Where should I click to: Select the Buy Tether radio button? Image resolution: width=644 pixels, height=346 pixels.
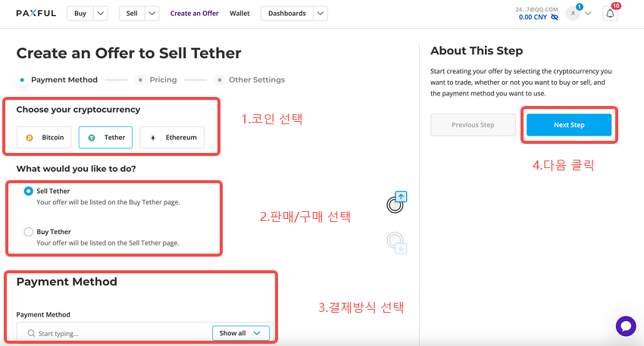(28, 232)
